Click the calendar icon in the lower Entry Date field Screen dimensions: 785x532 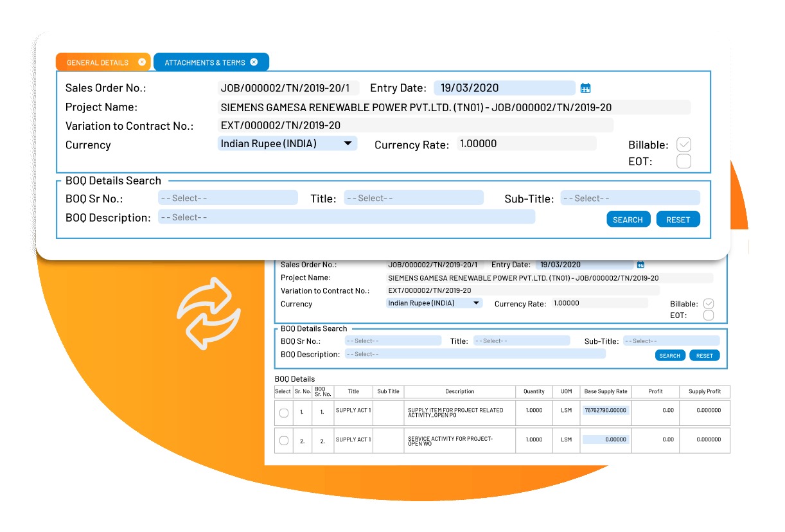tap(640, 264)
